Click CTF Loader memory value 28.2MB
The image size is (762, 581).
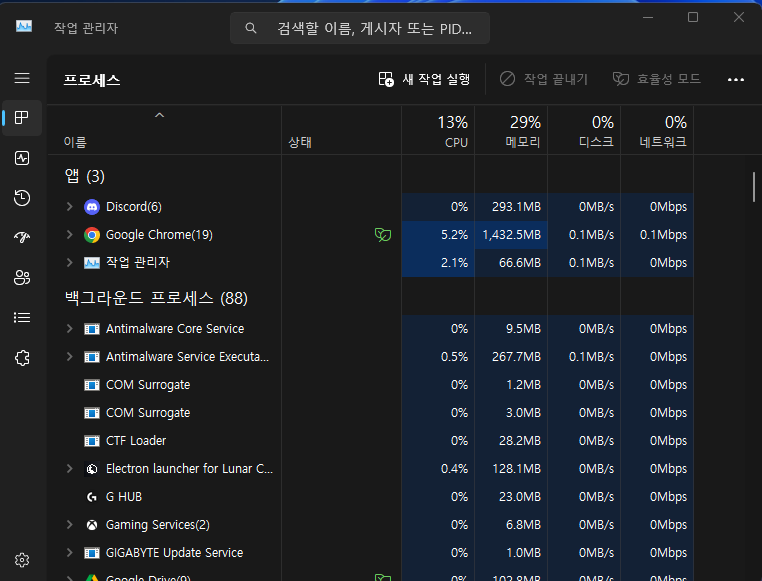[520, 441]
